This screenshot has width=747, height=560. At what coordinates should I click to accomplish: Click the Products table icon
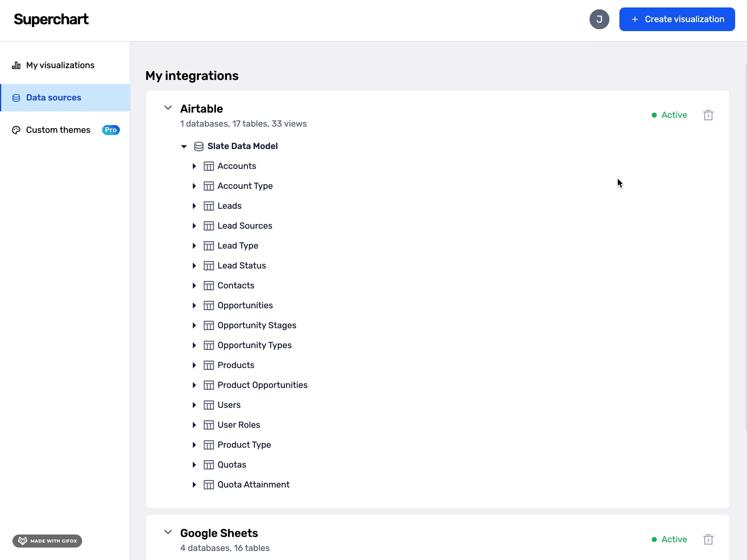tap(209, 365)
